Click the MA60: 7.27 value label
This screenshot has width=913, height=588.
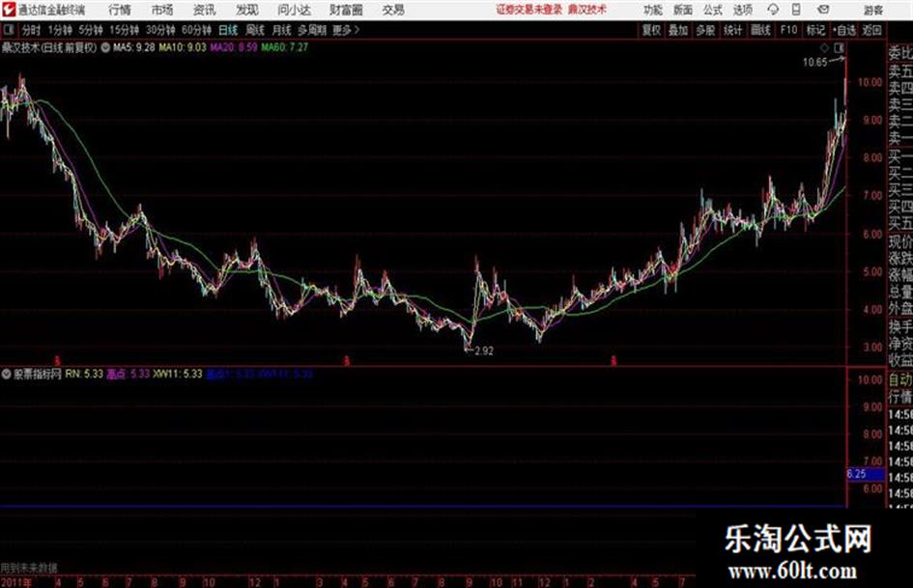click(285, 47)
